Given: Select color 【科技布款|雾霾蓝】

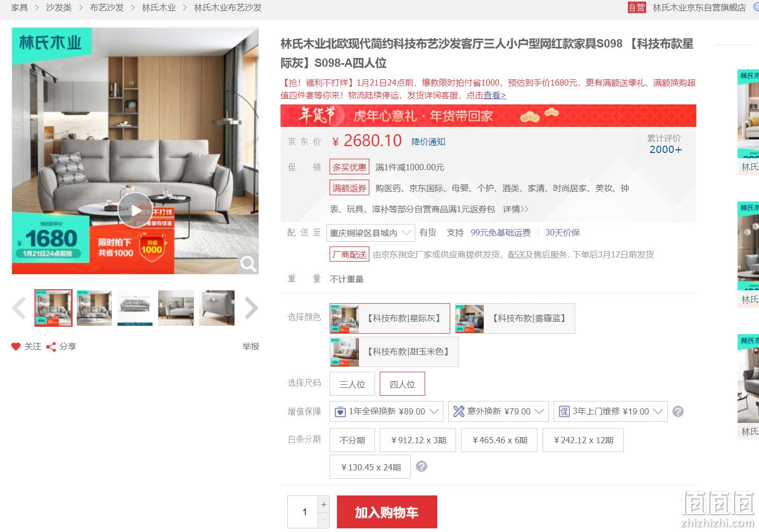Looking at the screenshot, I should 515,318.
